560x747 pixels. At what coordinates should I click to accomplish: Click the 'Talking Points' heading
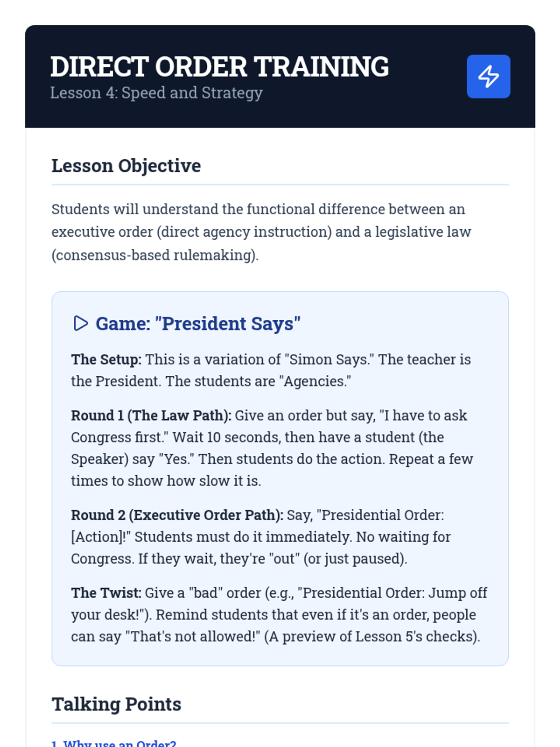tap(116, 704)
